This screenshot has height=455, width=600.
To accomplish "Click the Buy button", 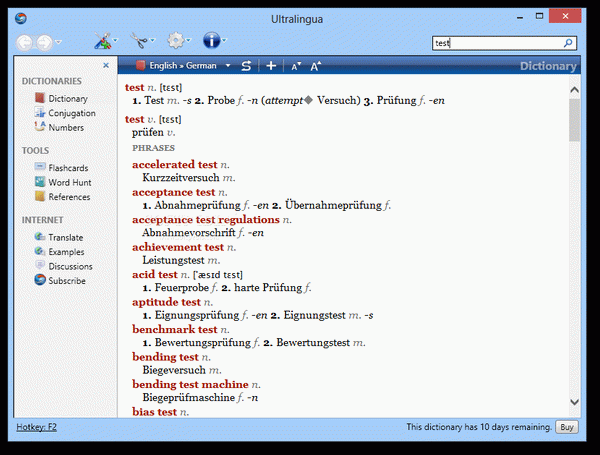I will (x=567, y=427).
